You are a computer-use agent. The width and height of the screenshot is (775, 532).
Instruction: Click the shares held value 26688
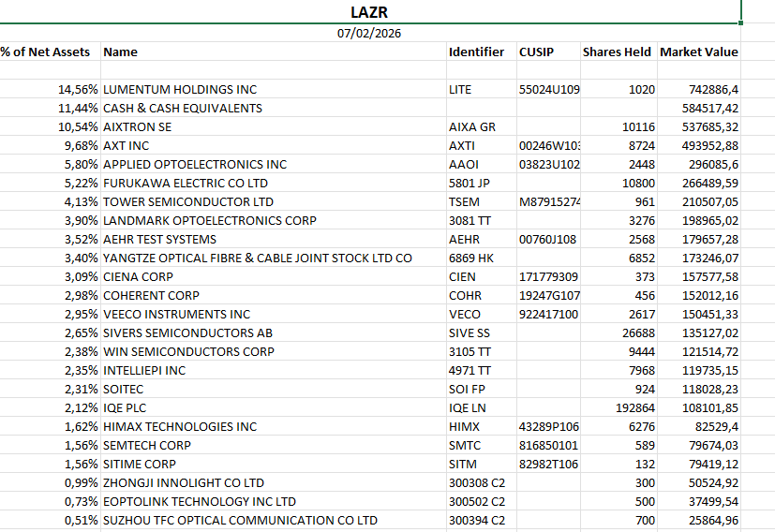coord(619,333)
